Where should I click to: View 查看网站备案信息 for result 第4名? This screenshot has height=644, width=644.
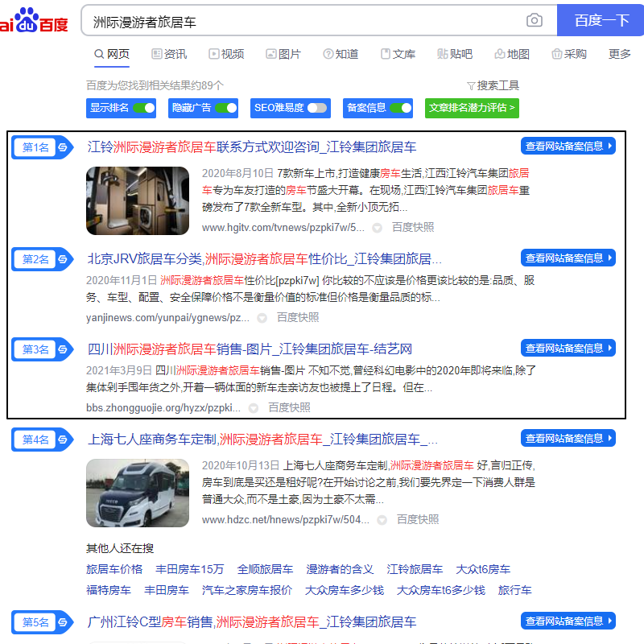click(568, 438)
